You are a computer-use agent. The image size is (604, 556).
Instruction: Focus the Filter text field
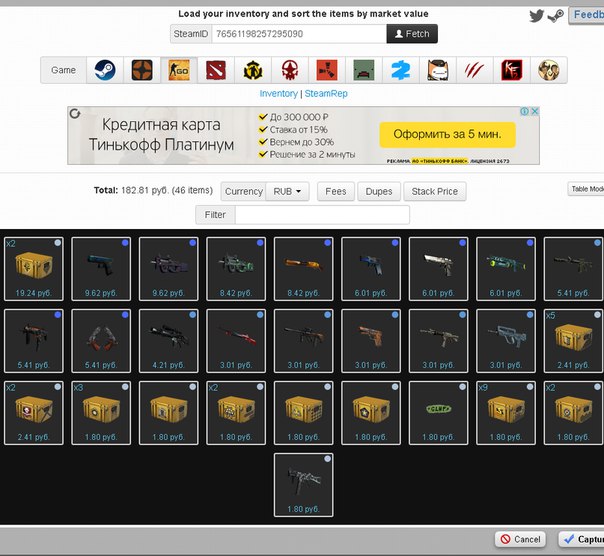[322, 215]
